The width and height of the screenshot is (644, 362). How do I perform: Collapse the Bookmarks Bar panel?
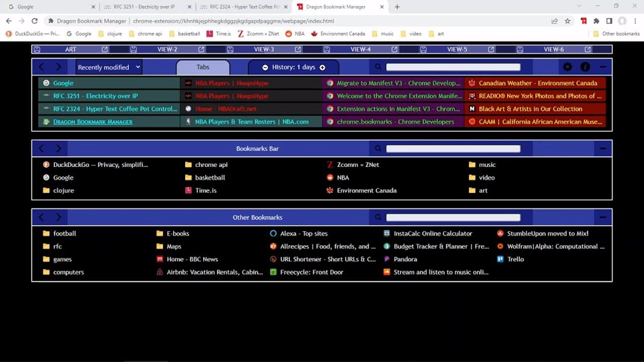(x=603, y=148)
